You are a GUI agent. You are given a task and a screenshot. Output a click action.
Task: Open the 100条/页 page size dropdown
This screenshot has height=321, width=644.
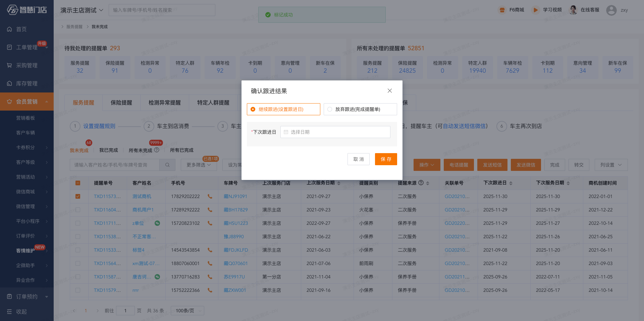pyautogui.click(x=187, y=311)
